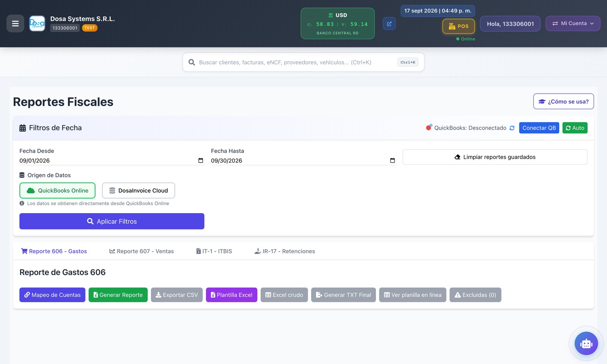Expand the Mi Cuenta dropdown

[573, 24]
